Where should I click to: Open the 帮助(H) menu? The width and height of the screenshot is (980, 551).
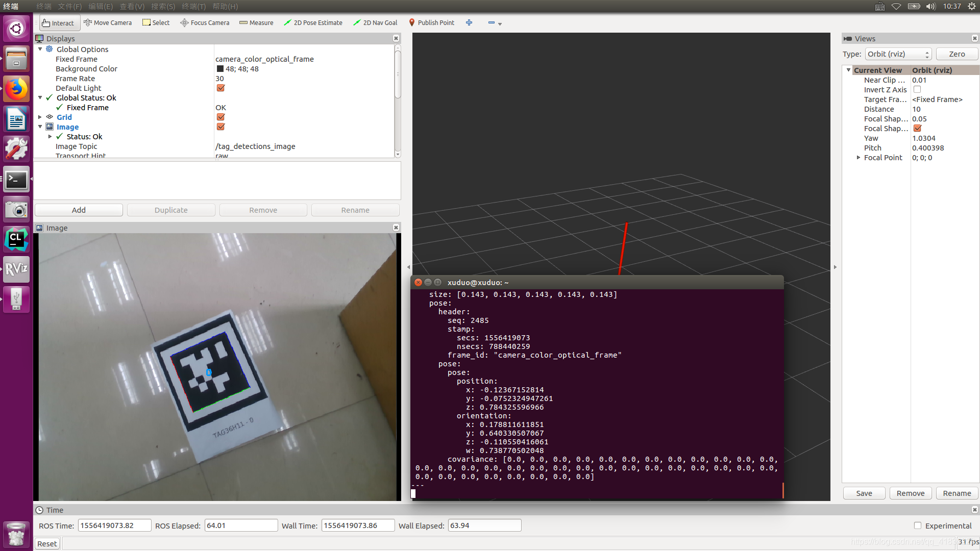[225, 6]
